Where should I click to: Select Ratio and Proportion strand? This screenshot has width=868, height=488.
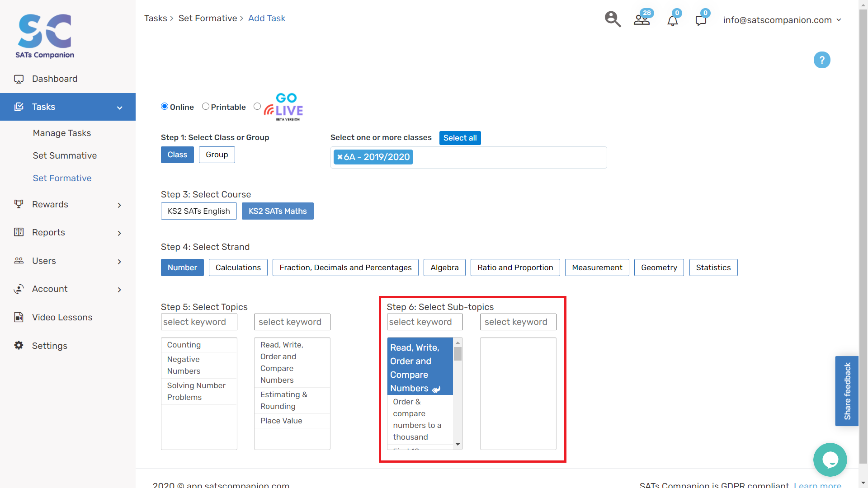coord(515,267)
